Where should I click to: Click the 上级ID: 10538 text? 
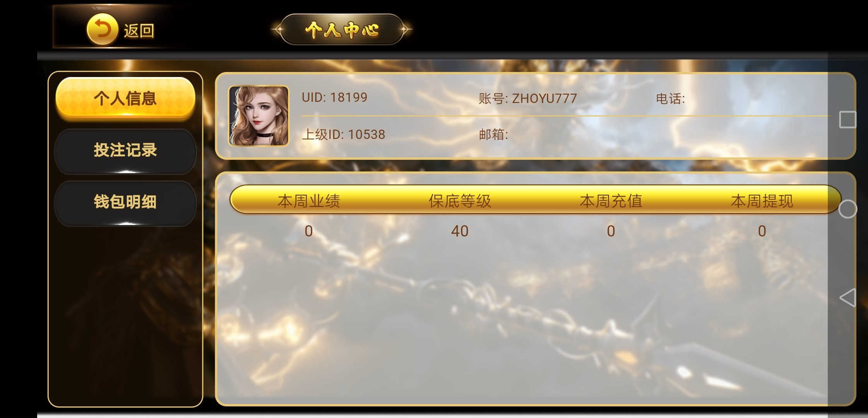[343, 135]
